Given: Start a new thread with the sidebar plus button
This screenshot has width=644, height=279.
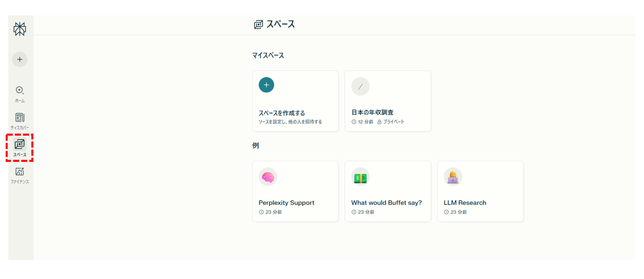Looking at the screenshot, I should 20,60.
